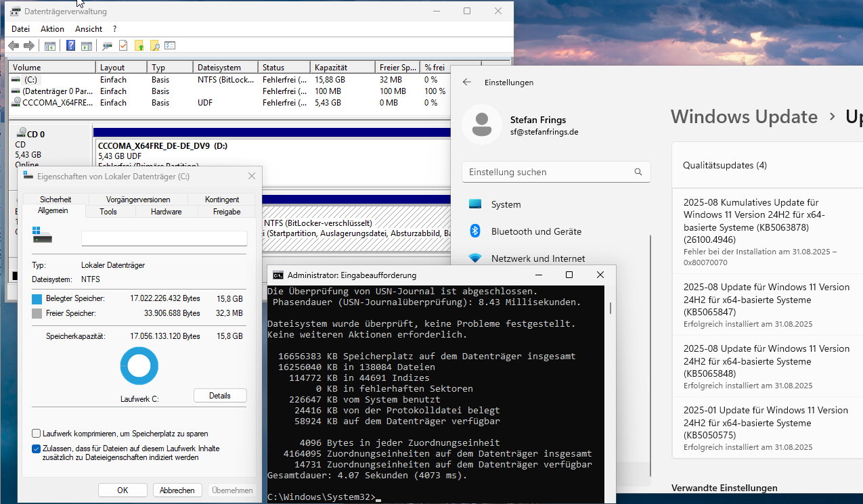Click the CD 0 disc icon

tap(22, 134)
